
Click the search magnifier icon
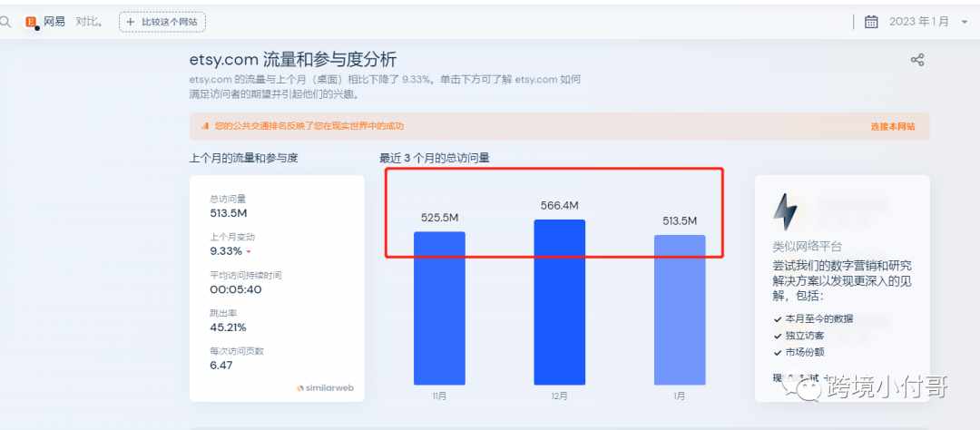pos(5,22)
